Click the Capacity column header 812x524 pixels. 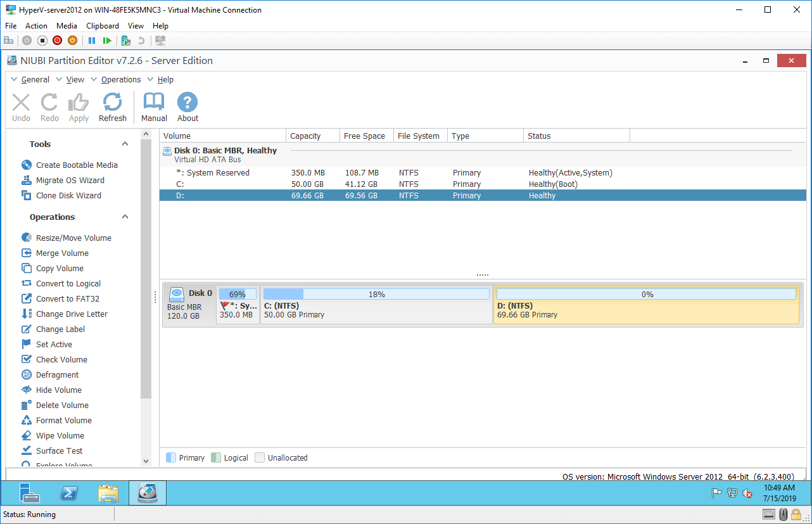[x=305, y=136]
